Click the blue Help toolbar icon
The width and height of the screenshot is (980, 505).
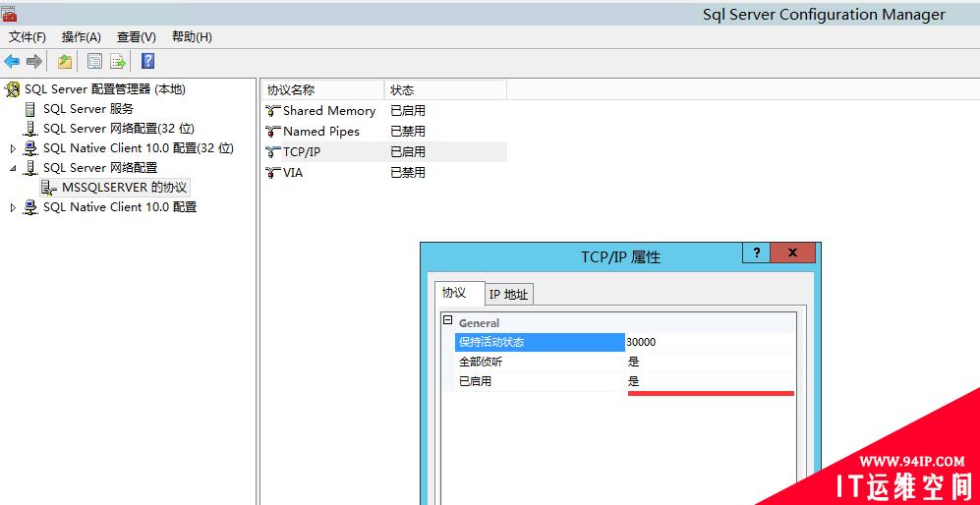pos(148,61)
